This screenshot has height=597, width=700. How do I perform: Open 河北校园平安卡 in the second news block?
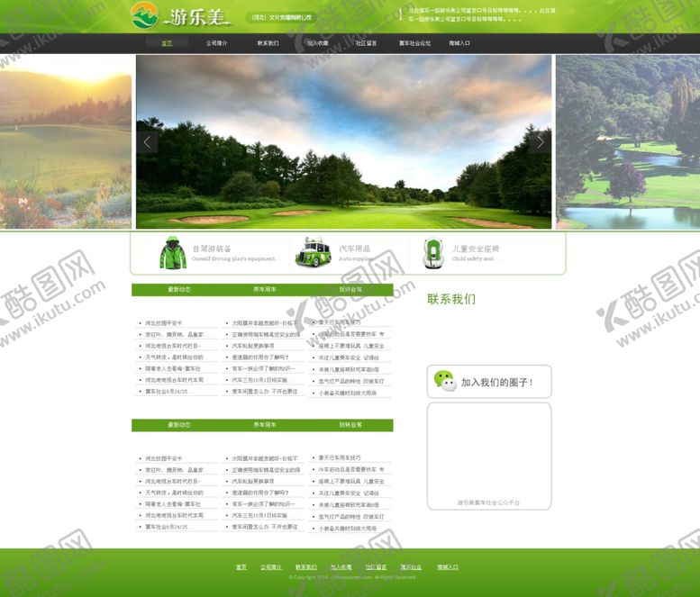point(163,458)
